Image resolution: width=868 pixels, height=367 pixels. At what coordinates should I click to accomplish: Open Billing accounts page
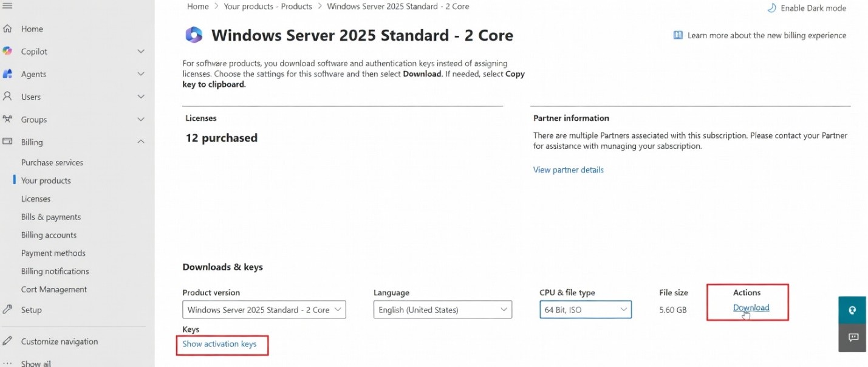tap(49, 235)
